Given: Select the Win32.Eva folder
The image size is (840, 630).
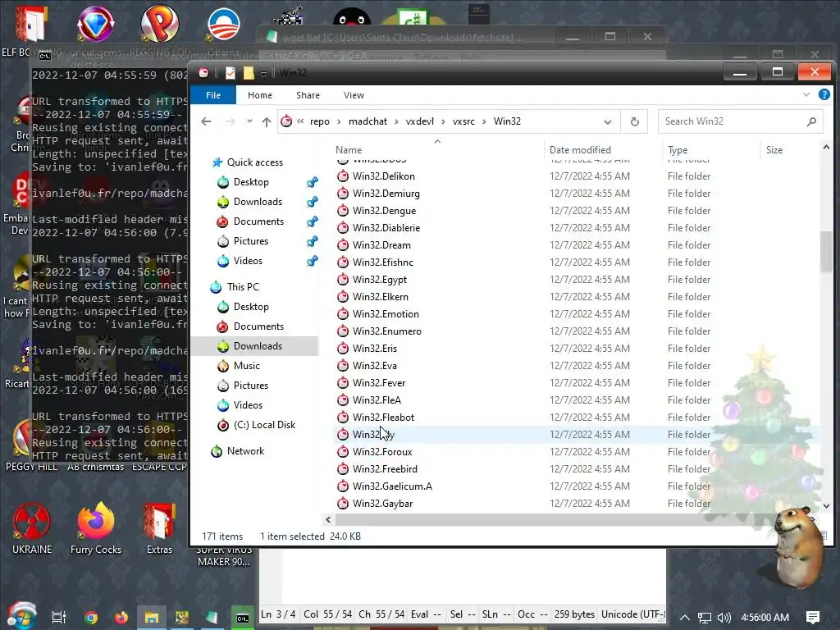Looking at the screenshot, I should point(374,365).
